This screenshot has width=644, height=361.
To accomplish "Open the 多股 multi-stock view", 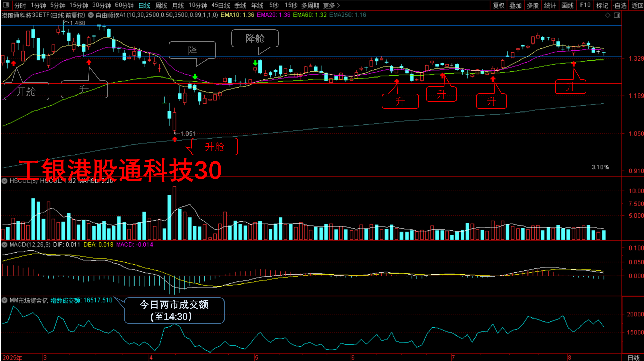I will [x=533, y=5].
